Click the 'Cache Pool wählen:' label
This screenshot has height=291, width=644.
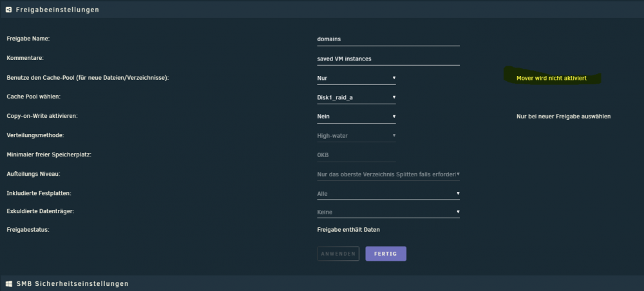pyautogui.click(x=33, y=97)
